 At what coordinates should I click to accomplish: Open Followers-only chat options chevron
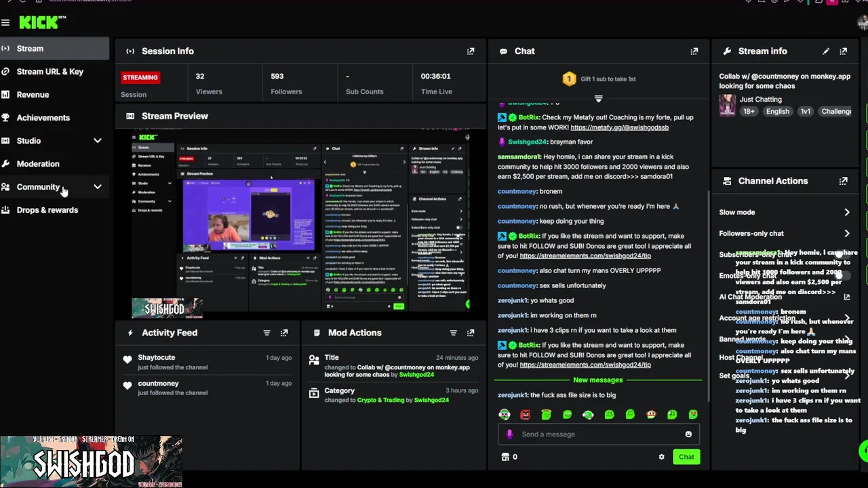point(847,233)
